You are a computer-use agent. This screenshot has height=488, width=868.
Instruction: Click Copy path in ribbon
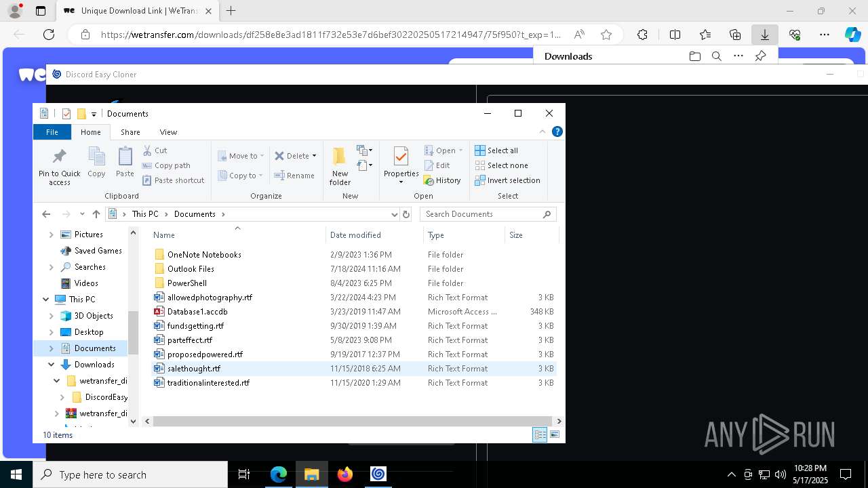(x=166, y=165)
